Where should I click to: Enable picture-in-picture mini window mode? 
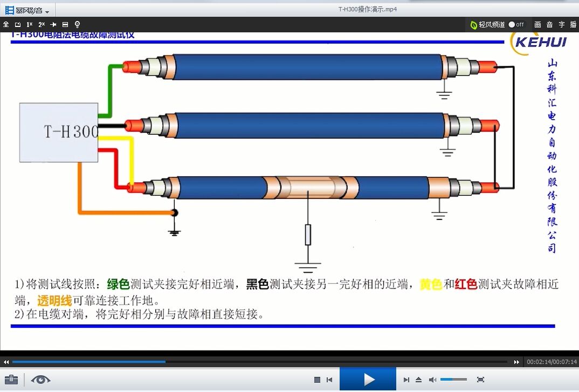click(x=18, y=24)
